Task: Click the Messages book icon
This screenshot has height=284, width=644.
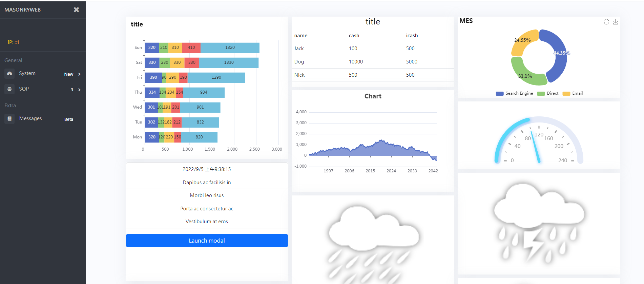Action: (9, 119)
